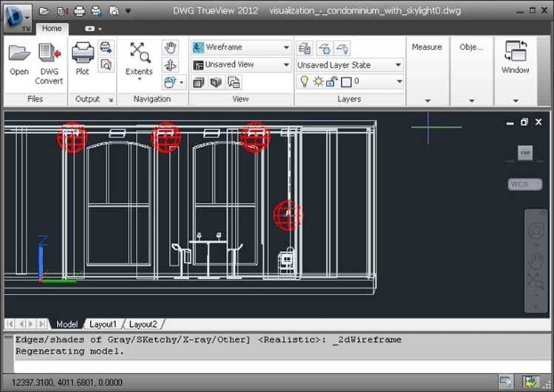Click the layer 0 color swatch
The image size is (554, 392).
[x=346, y=82]
